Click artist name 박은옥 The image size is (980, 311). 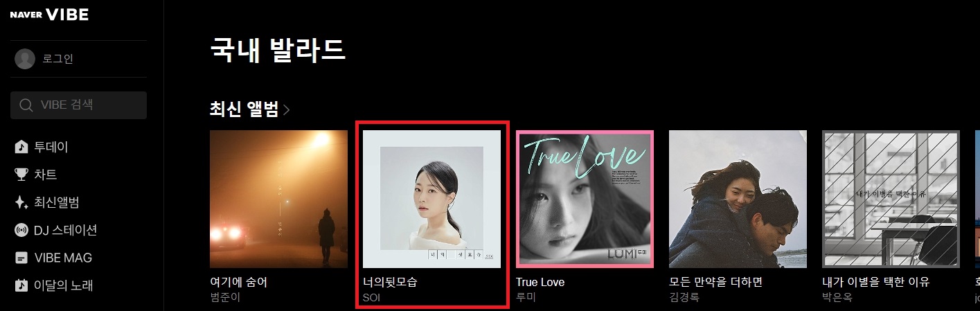point(837,298)
